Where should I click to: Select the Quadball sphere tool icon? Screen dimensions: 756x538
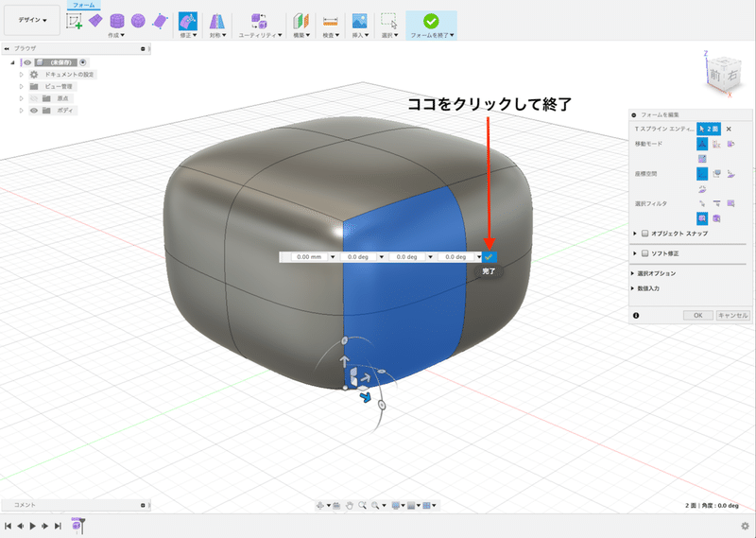pyautogui.click(x=138, y=21)
